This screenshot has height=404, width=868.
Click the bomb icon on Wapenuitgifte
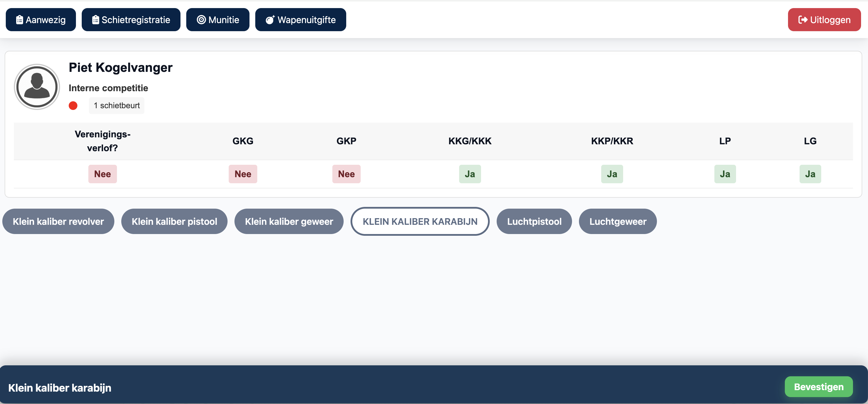[x=270, y=20]
